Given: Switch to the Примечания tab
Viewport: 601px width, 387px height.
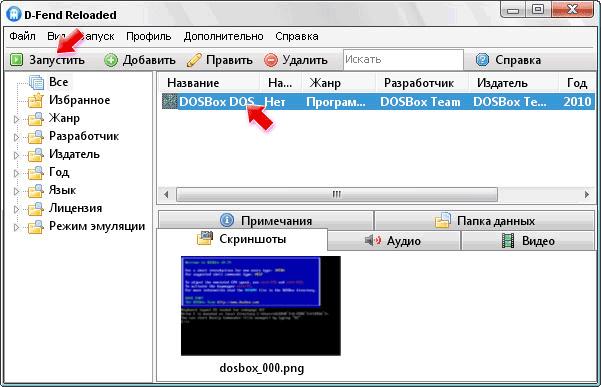Looking at the screenshot, I should tap(266, 221).
